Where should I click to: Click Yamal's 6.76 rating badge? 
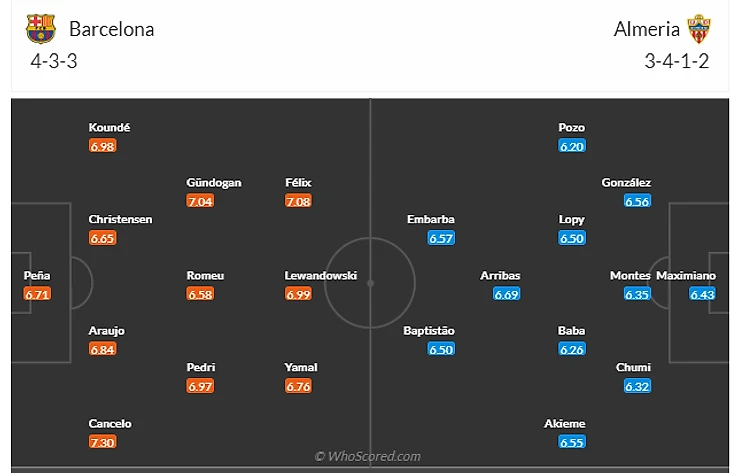pos(298,386)
